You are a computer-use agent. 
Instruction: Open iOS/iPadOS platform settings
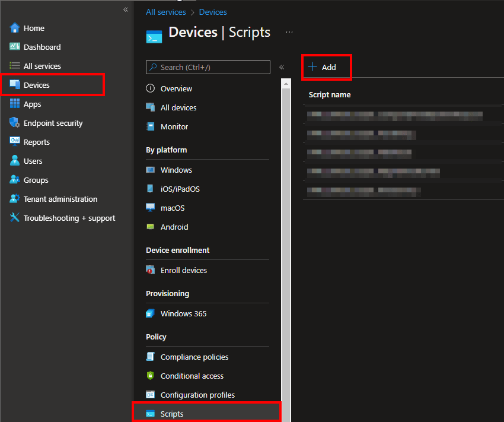[x=151, y=189]
